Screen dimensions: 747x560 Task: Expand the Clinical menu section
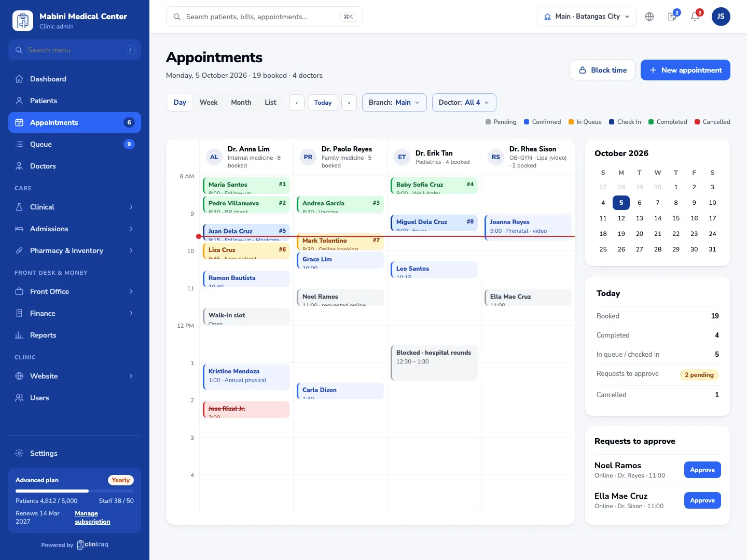(x=75, y=207)
